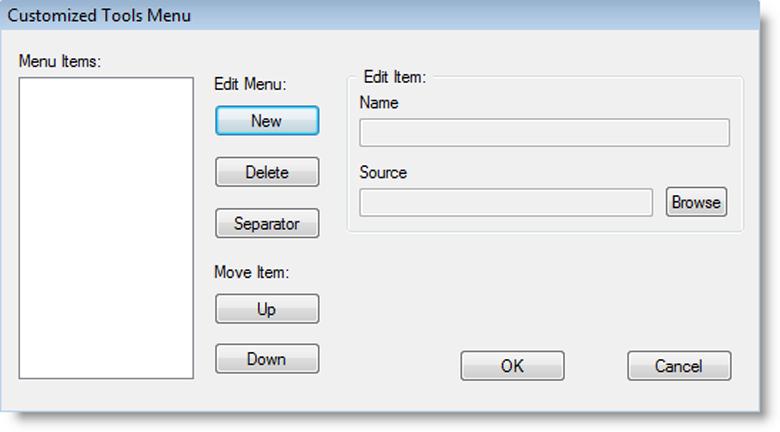Confirm the dialog with OK
This screenshot has height=432, width=780.
512,366
